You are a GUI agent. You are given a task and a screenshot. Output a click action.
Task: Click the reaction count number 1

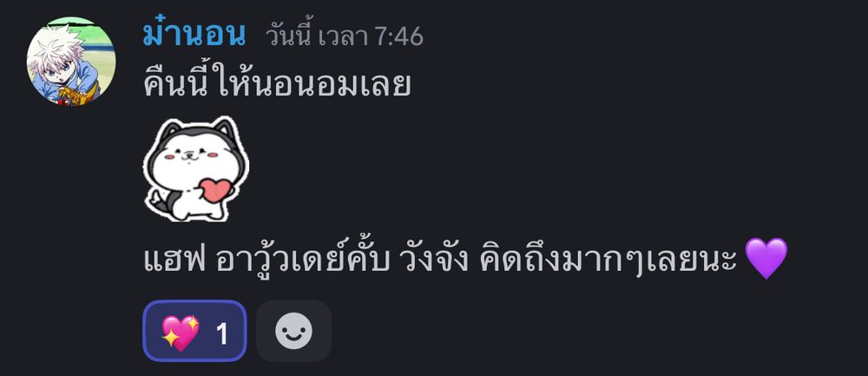(x=222, y=334)
